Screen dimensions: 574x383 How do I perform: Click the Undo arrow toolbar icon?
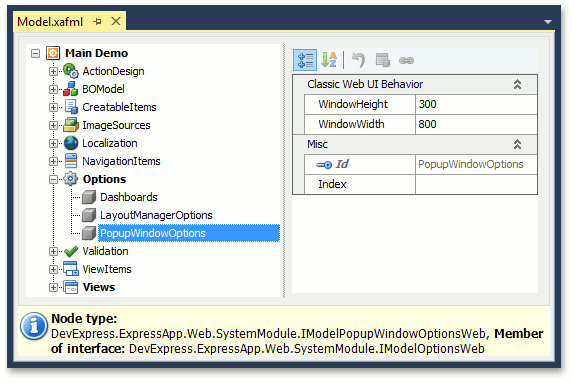click(x=358, y=60)
